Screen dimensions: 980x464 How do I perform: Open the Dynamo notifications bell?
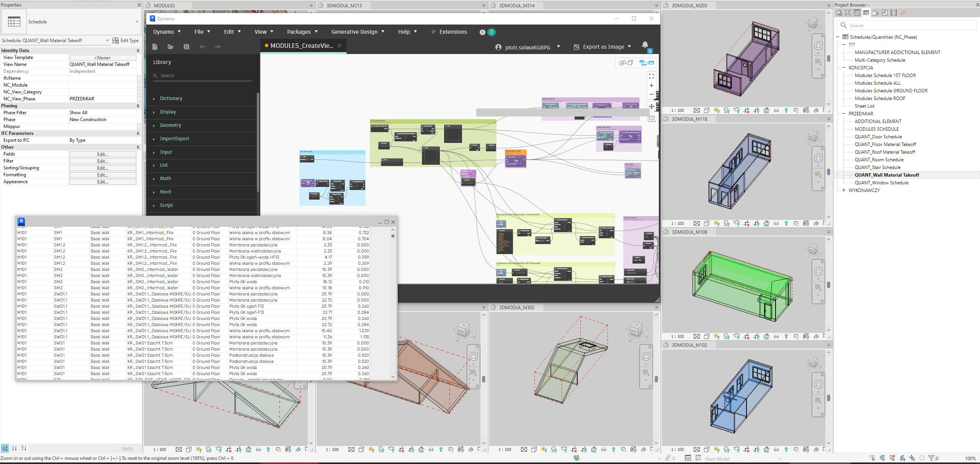pos(645,45)
